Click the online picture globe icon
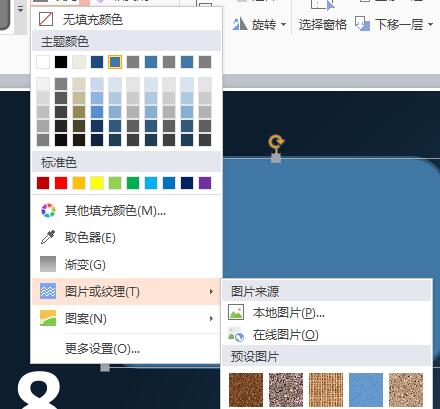Viewport: 440px width, 409px height. pos(236,335)
